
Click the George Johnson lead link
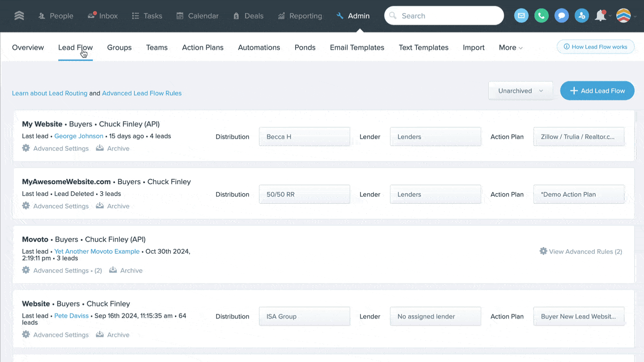tap(79, 136)
